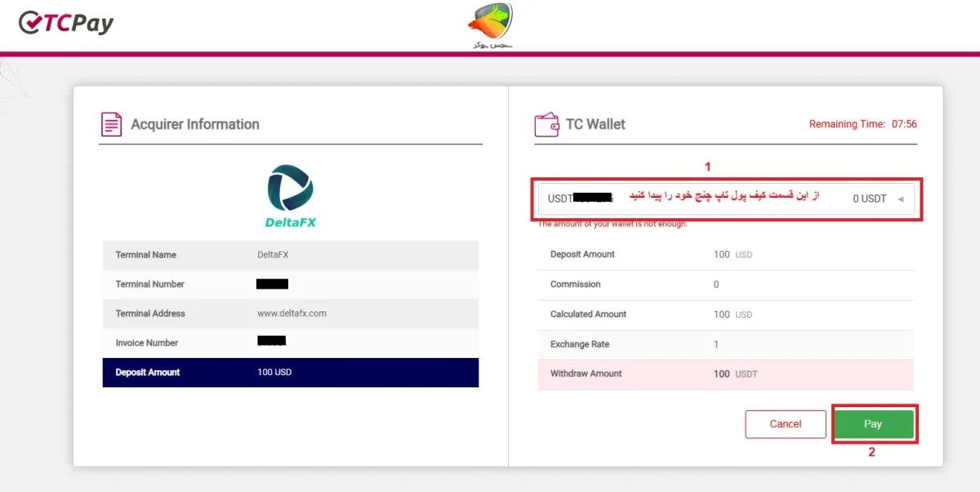
Task: Click the wallet not enough error message
Action: 612,224
